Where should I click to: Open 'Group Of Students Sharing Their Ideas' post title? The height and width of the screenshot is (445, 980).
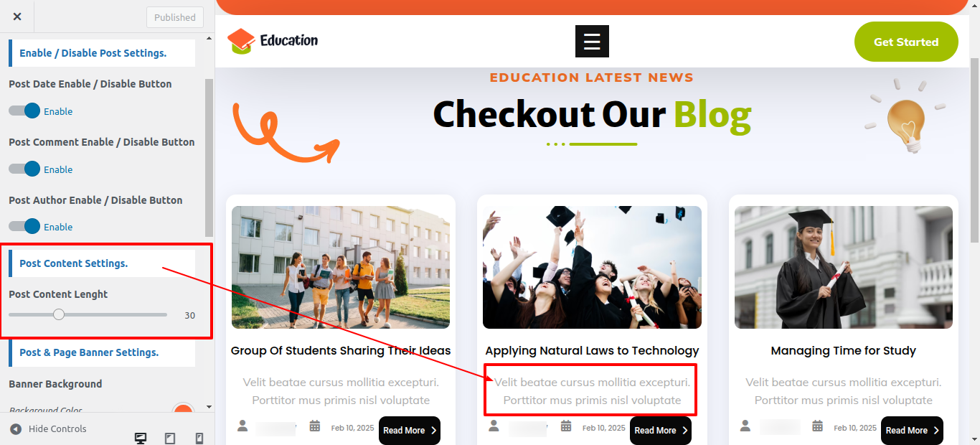[341, 351]
